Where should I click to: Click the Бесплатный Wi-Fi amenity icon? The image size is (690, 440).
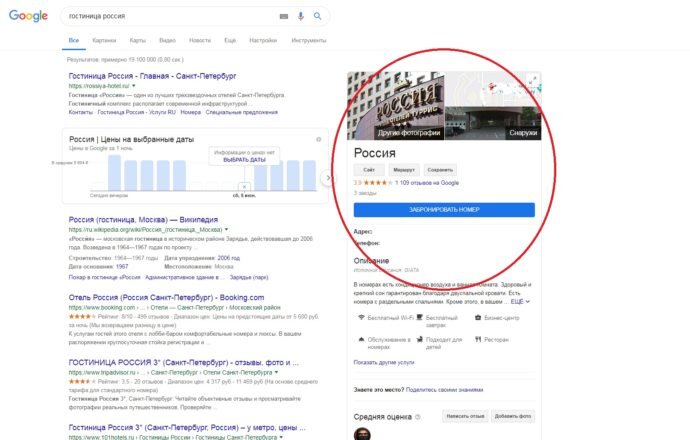pyautogui.click(x=361, y=317)
